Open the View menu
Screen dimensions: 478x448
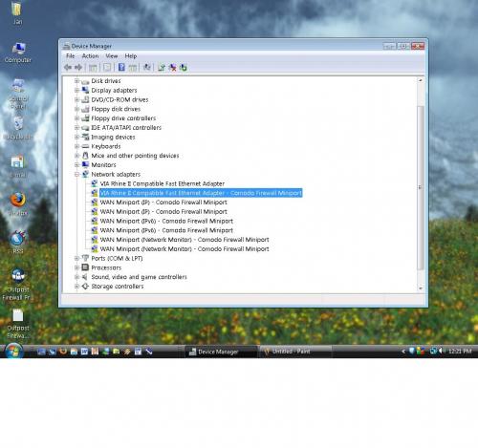pyautogui.click(x=112, y=56)
